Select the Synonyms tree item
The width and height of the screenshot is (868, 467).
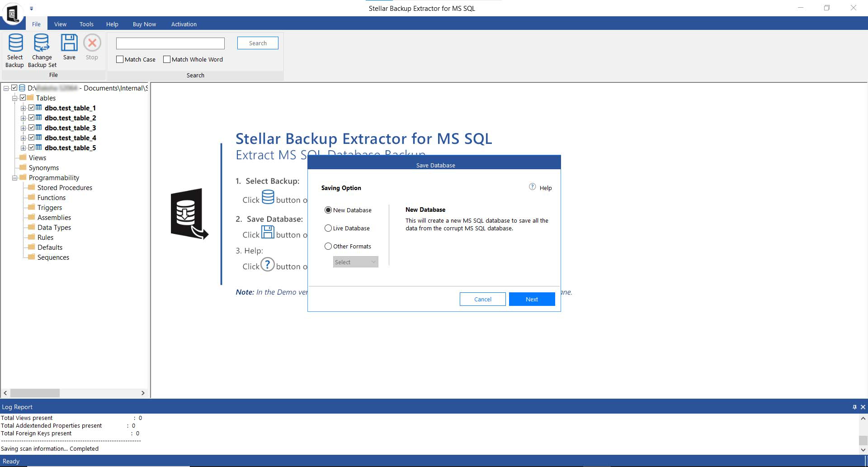click(x=44, y=167)
